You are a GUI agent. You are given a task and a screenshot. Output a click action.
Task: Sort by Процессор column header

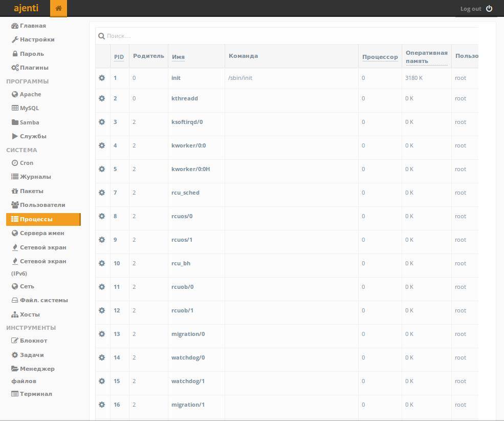click(380, 57)
